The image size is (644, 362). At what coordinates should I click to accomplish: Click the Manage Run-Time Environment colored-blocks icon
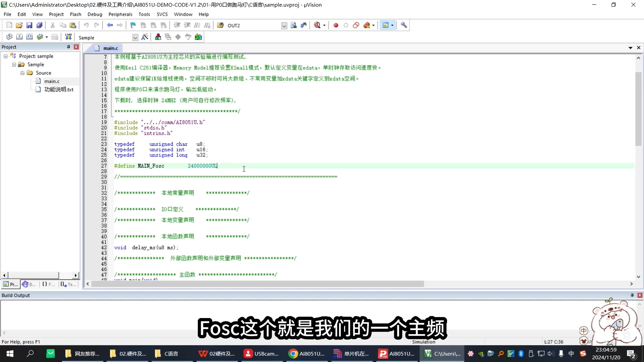pyautogui.click(x=198, y=37)
